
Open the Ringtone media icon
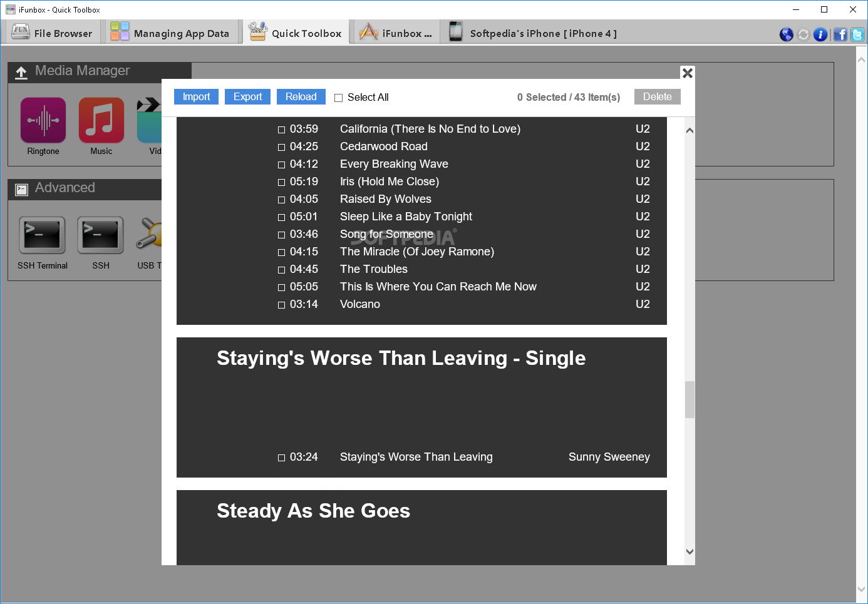[43, 120]
